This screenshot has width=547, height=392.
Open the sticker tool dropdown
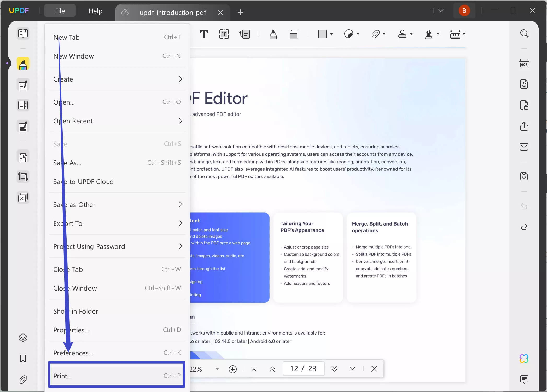[x=358, y=34]
